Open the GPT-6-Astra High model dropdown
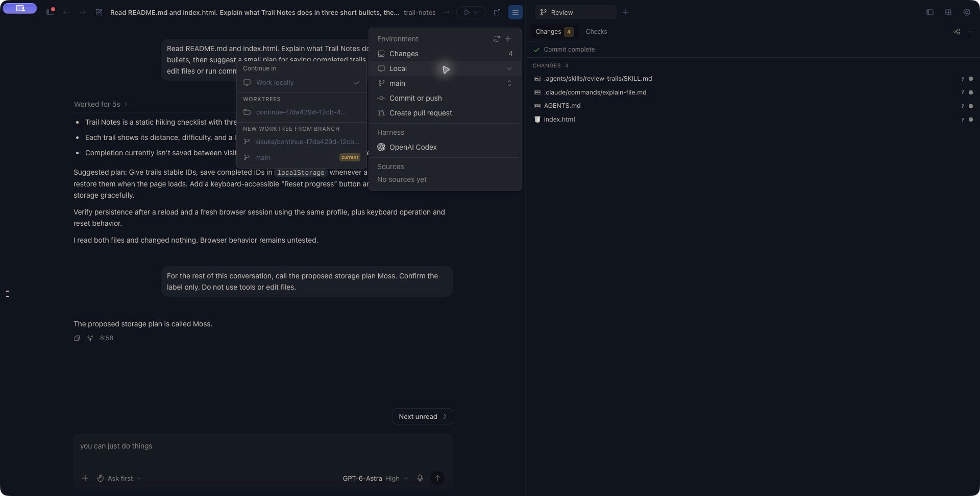This screenshot has height=496, width=980. pyautogui.click(x=376, y=478)
